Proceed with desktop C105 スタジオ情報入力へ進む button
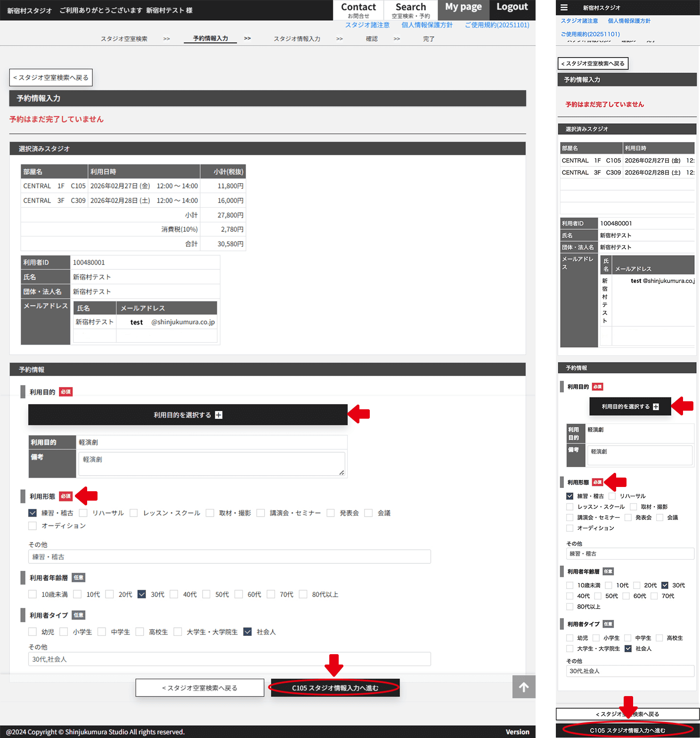 (x=335, y=688)
